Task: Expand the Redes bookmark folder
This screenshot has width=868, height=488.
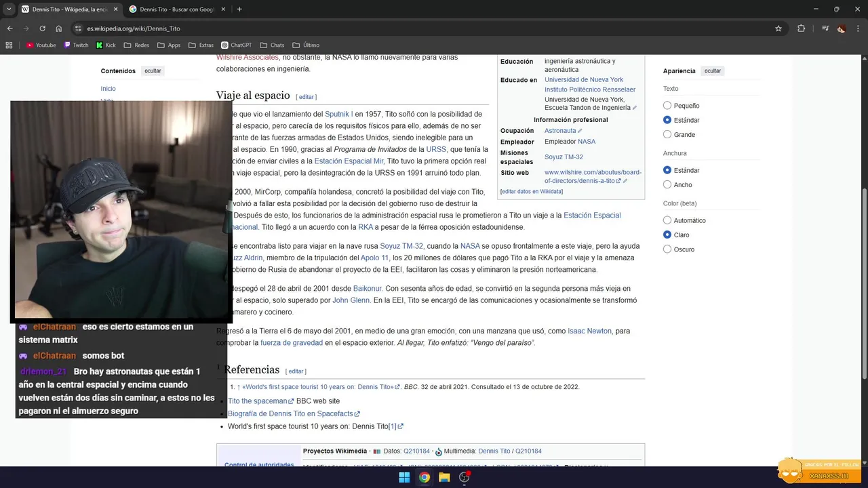Action: pyautogui.click(x=136, y=45)
